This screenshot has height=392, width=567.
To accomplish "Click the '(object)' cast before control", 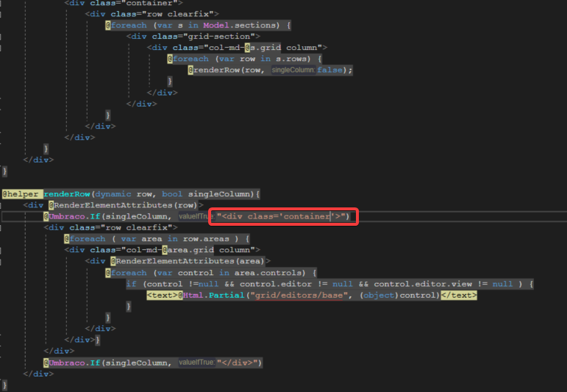I will tap(379, 295).
